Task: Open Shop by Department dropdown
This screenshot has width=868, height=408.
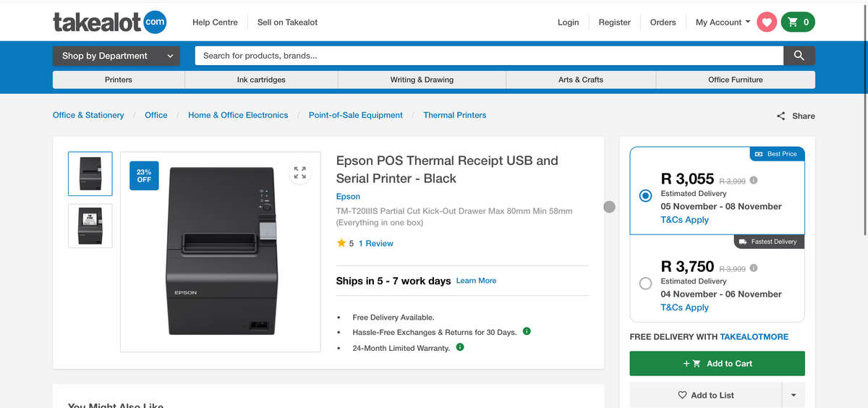Action: 116,56
